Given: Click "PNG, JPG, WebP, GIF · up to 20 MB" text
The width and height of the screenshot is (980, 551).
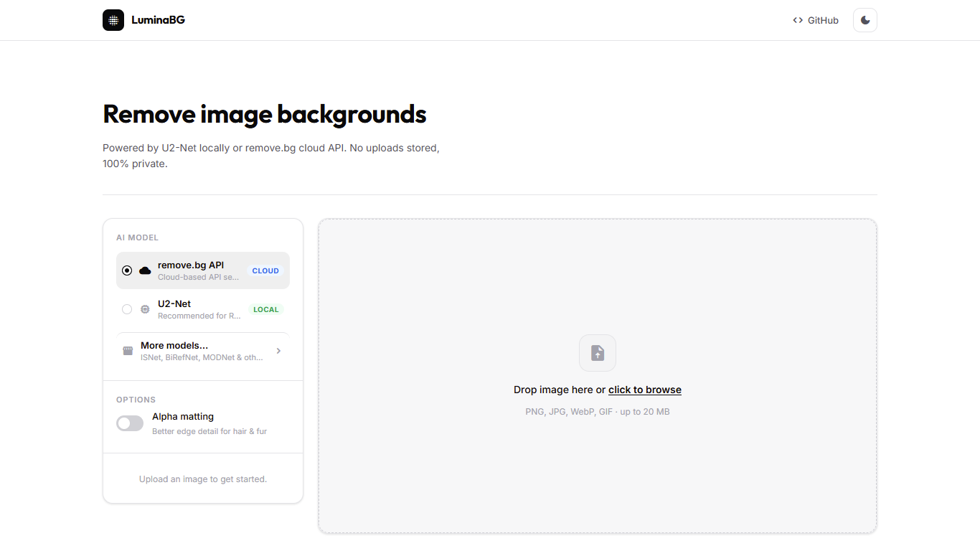Looking at the screenshot, I should coord(598,412).
